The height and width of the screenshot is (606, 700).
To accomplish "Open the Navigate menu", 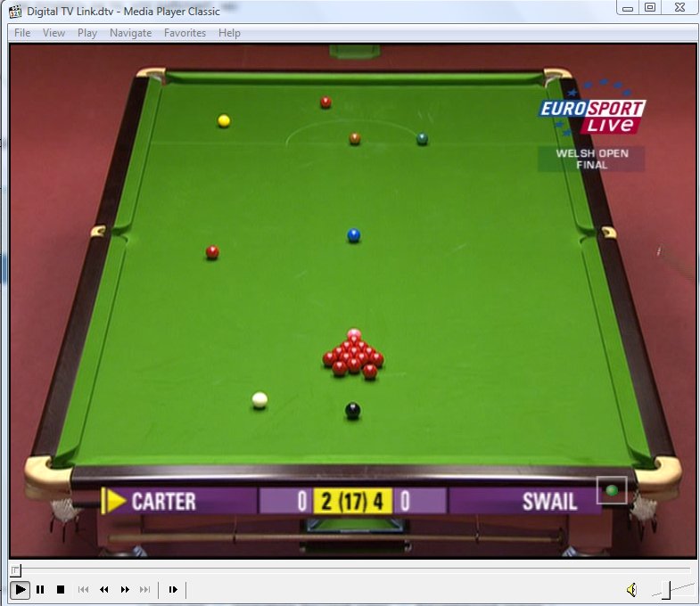I will click(131, 33).
